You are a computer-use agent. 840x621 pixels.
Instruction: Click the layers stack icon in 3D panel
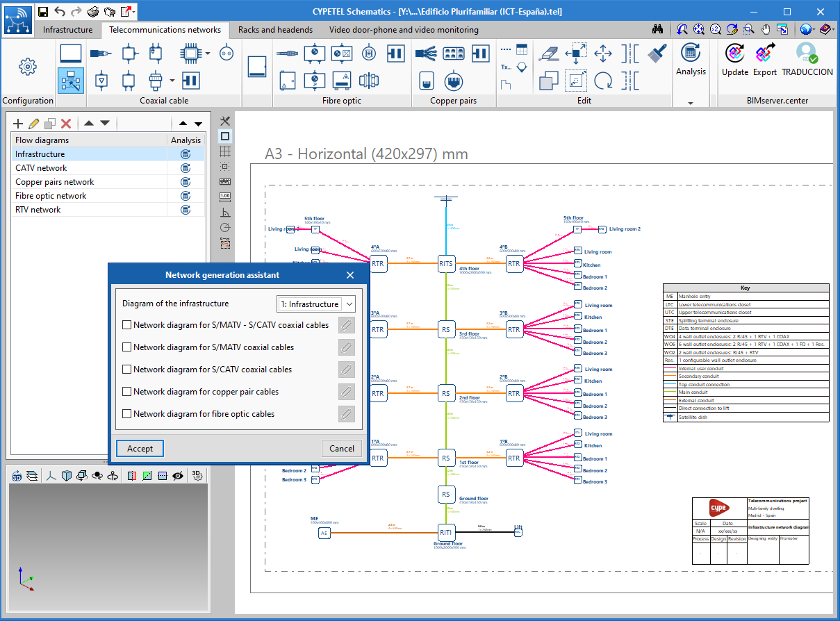click(x=31, y=476)
